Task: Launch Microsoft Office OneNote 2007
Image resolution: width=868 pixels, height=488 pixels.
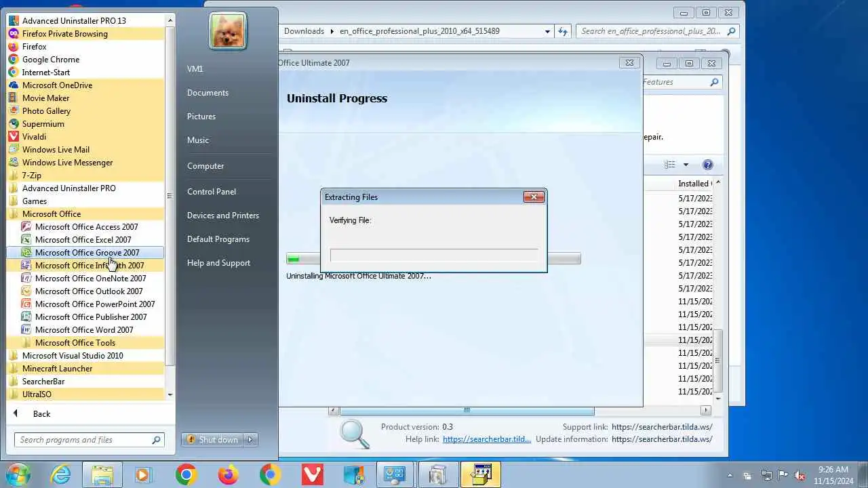Action: point(85,278)
